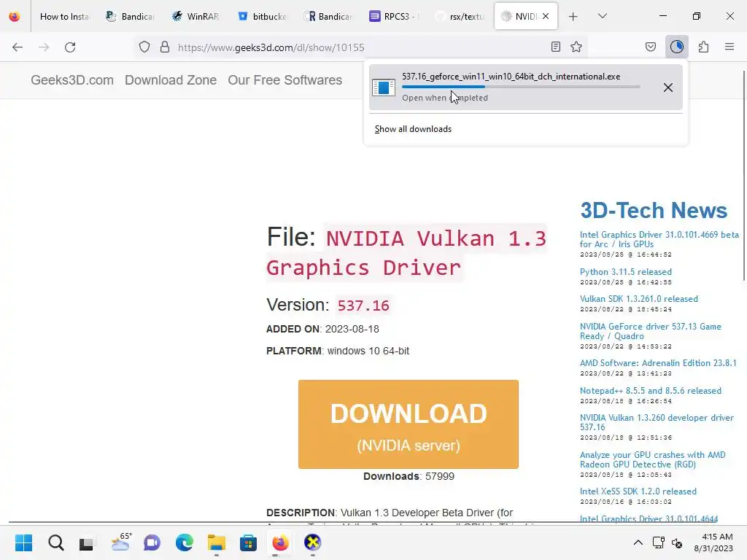Click the Firefox taskbar icon
Screen dimensions: 747x560
coord(281,542)
